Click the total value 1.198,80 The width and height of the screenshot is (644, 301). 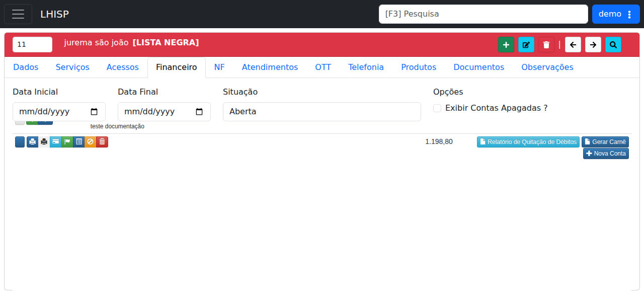tap(439, 142)
